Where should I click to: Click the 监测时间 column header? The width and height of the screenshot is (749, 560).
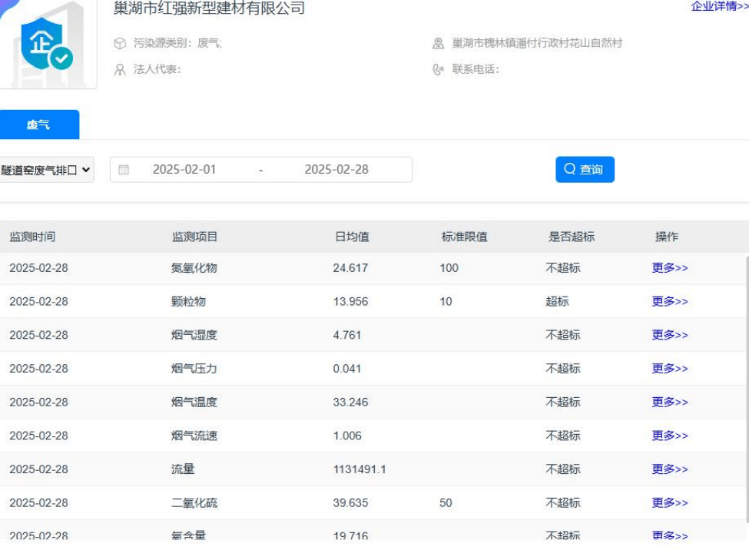pos(32,237)
